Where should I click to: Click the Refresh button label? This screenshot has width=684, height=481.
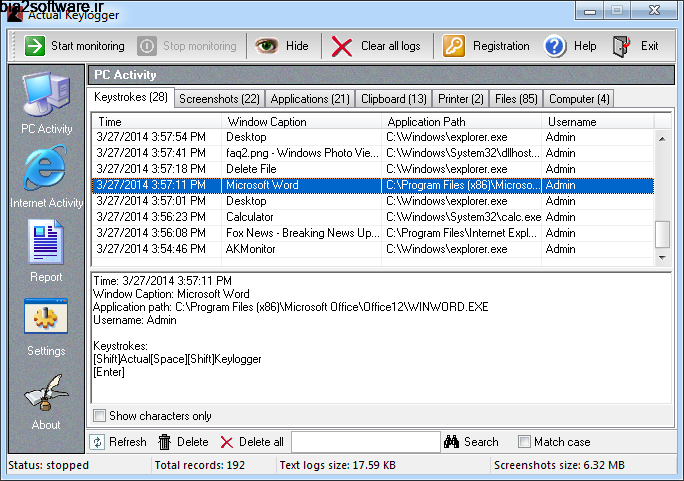point(128,442)
